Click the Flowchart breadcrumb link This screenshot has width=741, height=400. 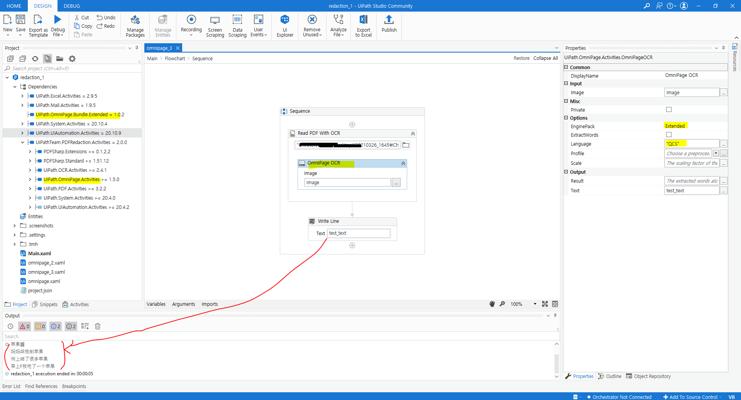pos(175,59)
